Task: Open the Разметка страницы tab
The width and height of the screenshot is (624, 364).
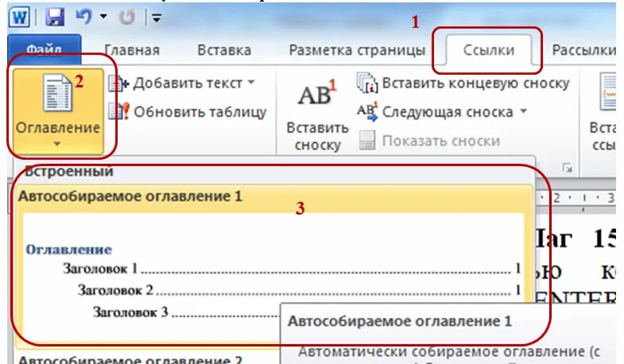Action: [x=357, y=50]
